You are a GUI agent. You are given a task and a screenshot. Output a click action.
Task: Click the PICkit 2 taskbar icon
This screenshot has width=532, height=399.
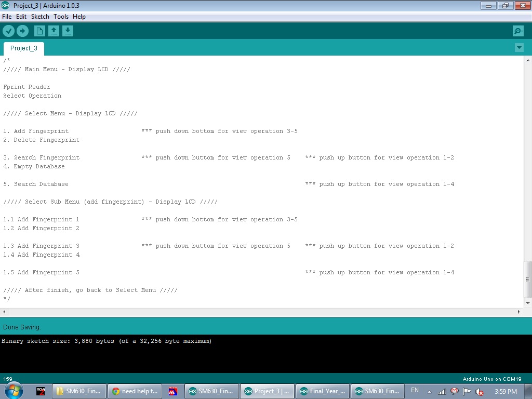pos(41,391)
